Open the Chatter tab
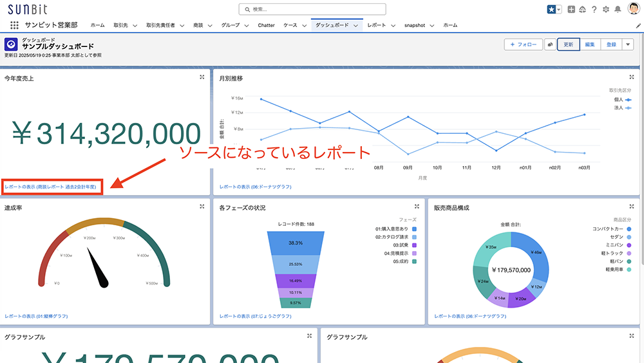 click(266, 25)
